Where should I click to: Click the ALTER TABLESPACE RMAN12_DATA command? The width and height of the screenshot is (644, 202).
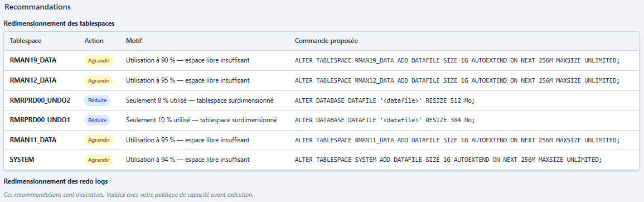point(457,81)
